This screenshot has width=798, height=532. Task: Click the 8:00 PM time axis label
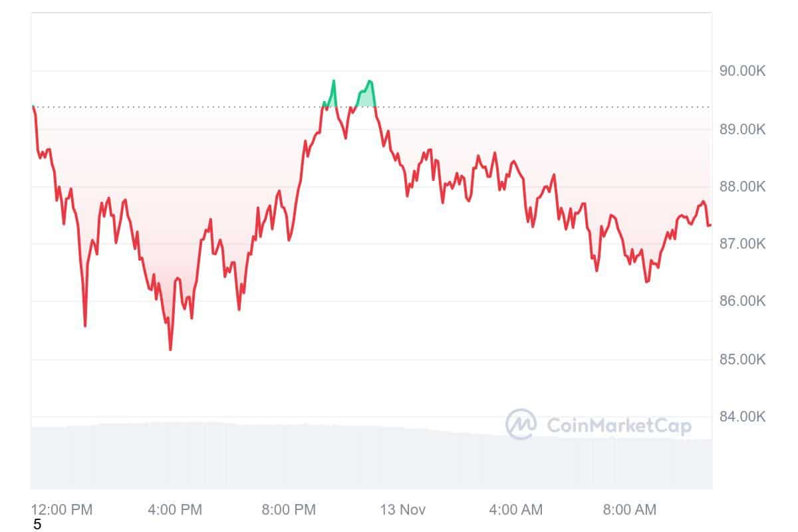tap(288, 510)
